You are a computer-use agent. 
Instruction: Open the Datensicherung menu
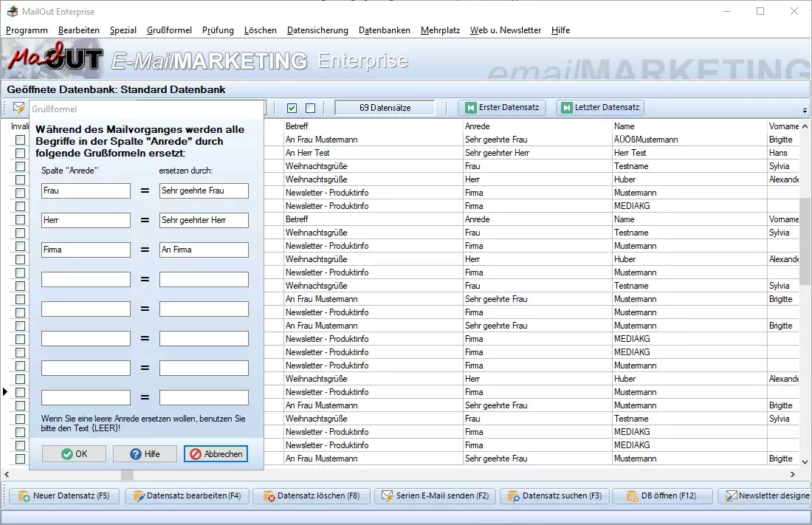click(x=317, y=30)
